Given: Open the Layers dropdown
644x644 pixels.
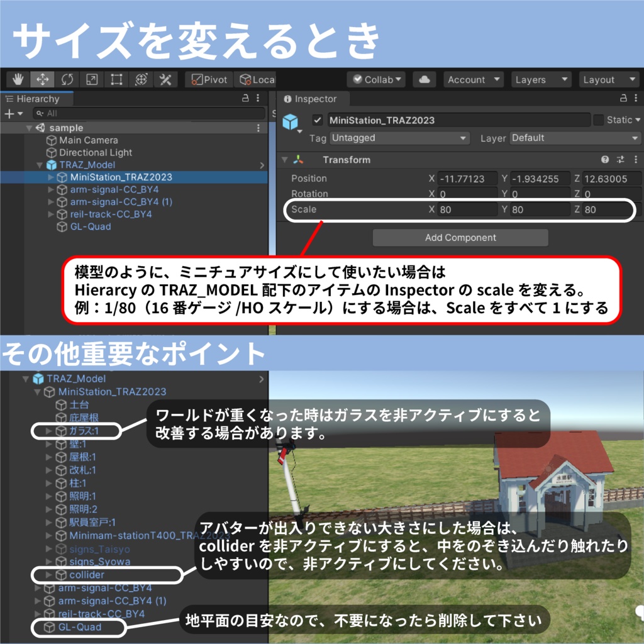Looking at the screenshot, I should pyautogui.click(x=541, y=79).
